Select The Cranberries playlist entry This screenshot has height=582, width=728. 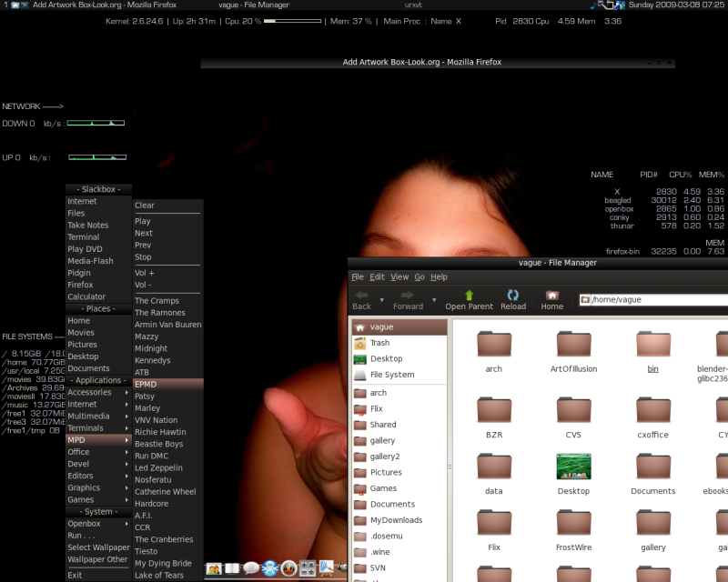pyautogui.click(x=167, y=539)
